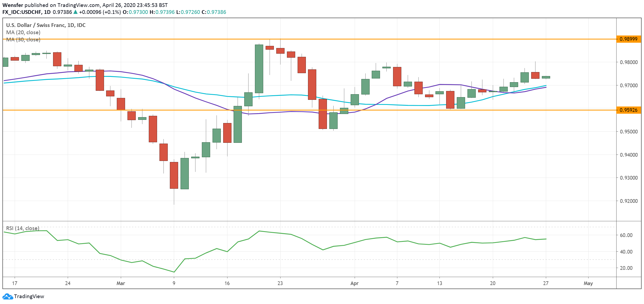Screen dimensions: 644x304
Task: Click the May label on the time axis
Action: tap(588, 283)
